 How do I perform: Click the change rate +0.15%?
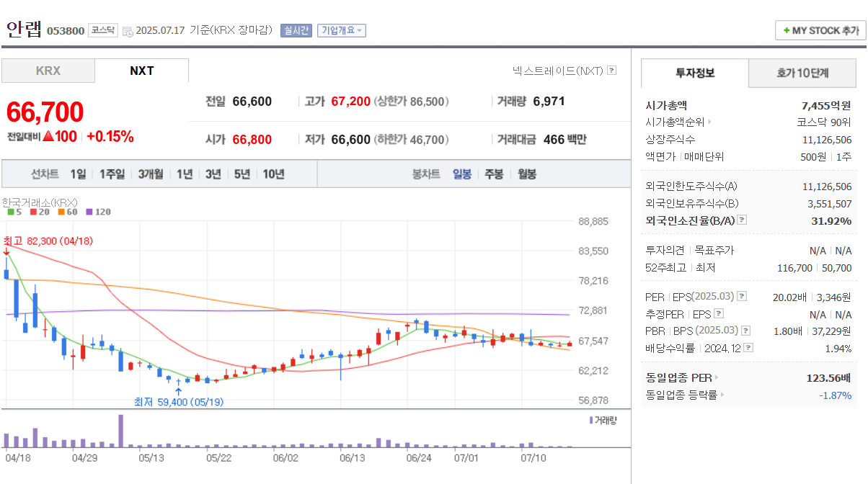pyautogui.click(x=110, y=137)
